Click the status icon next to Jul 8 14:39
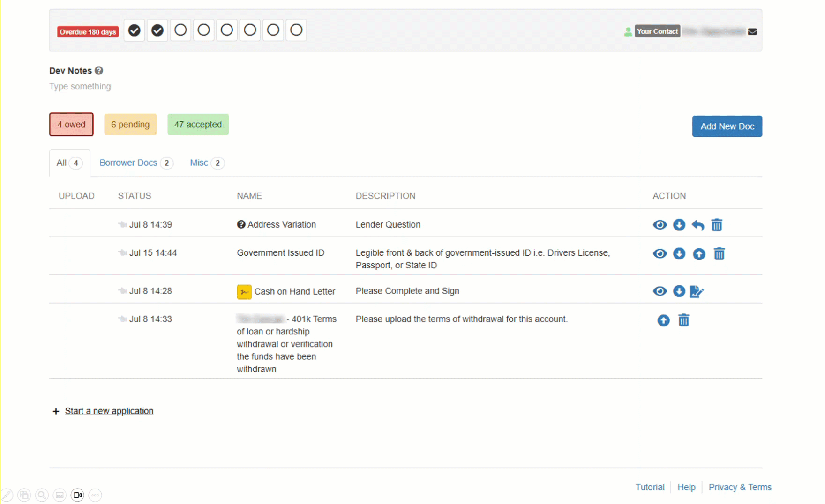This screenshot has height=504, width=825. pyautogui.click(x=122, y=224)
